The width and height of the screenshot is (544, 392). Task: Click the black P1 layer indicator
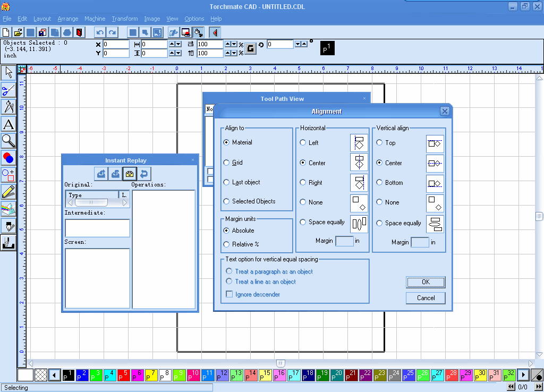coord(327,48)
